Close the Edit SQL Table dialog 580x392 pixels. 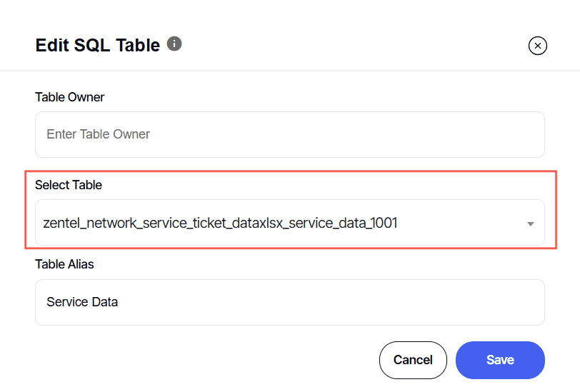tap(537, 46)
